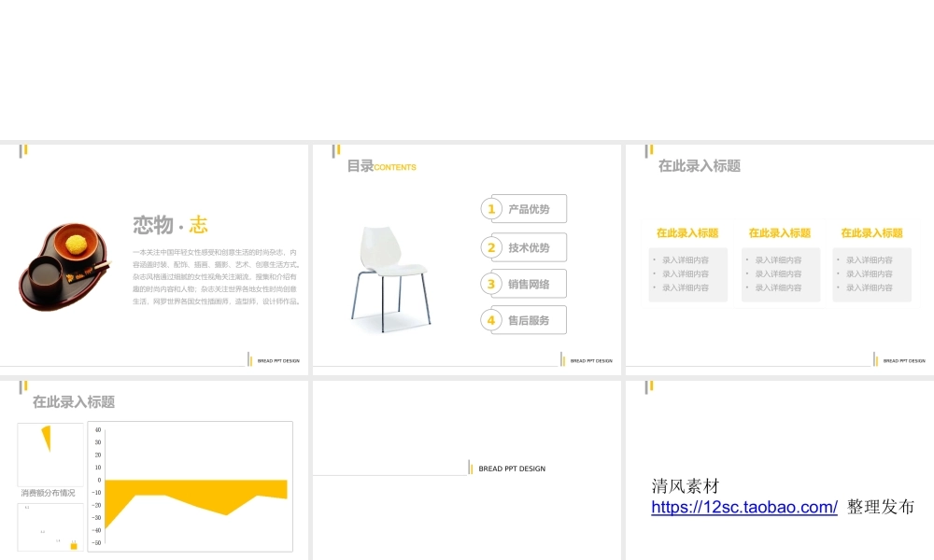Click the numbered circle 1 in contents

coord(491,209)
